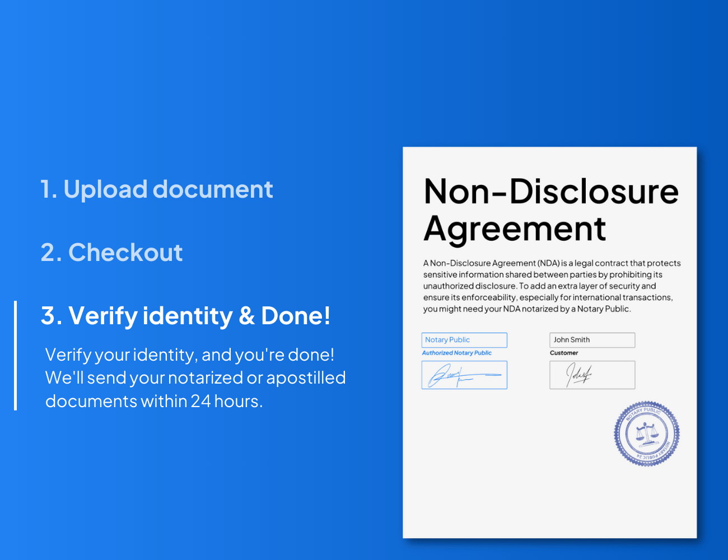Click the NDA description paragraph
The width and height of the screenshot is (728, 560).
click(552, 286)
